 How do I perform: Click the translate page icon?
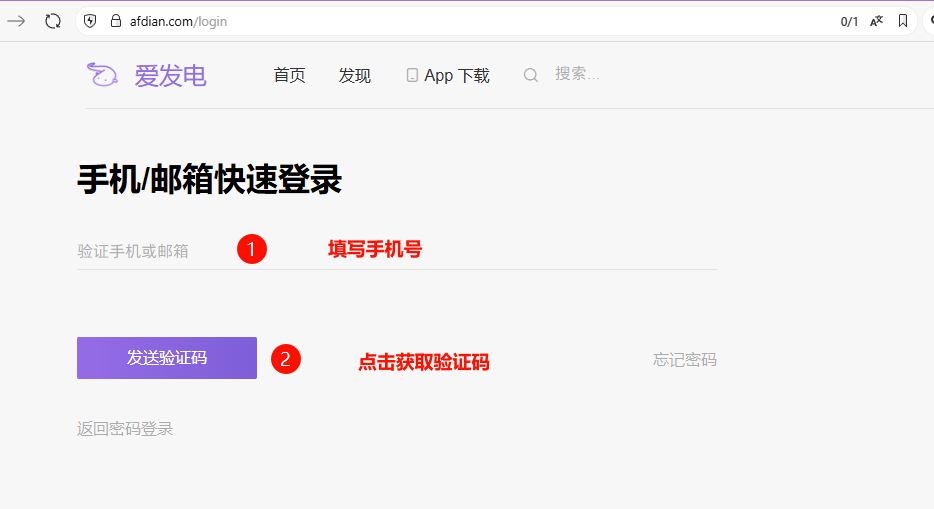(876, 21)
